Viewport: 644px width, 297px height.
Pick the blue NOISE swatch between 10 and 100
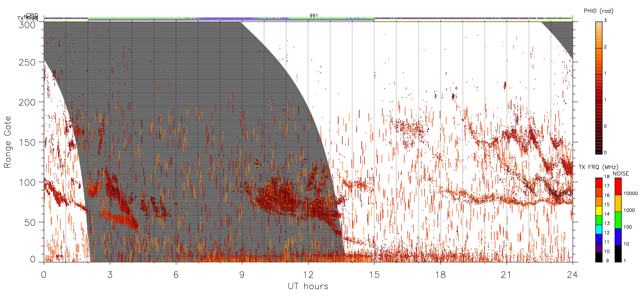click(618, 236)
